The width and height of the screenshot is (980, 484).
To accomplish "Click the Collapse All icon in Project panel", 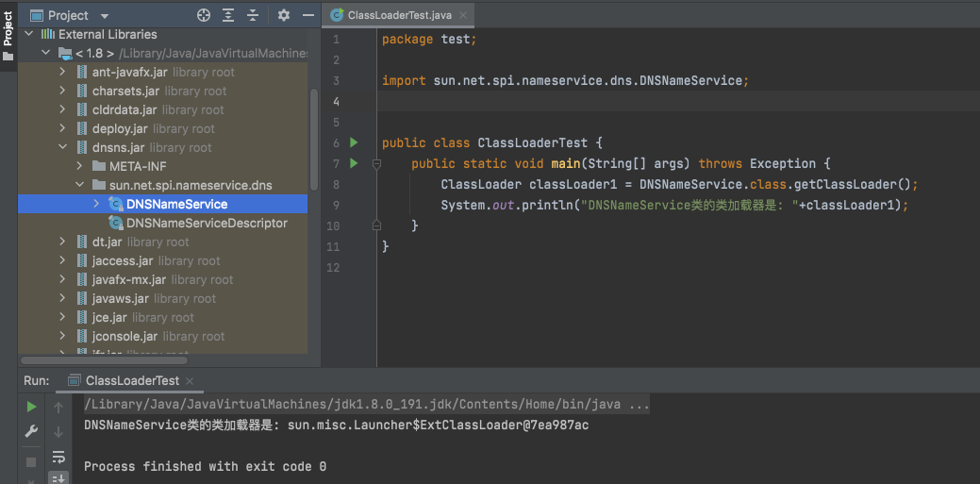I will click(253, 16).
